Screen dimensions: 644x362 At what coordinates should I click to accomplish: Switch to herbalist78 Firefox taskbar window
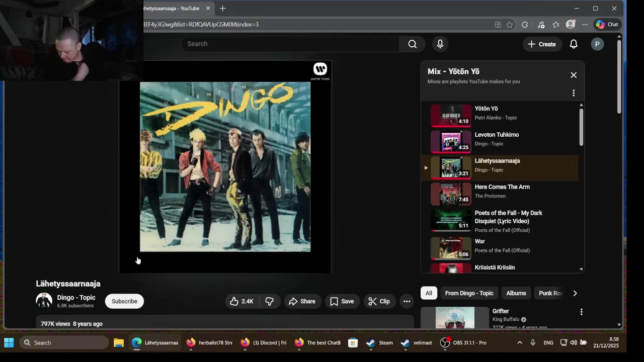(209, 342)
